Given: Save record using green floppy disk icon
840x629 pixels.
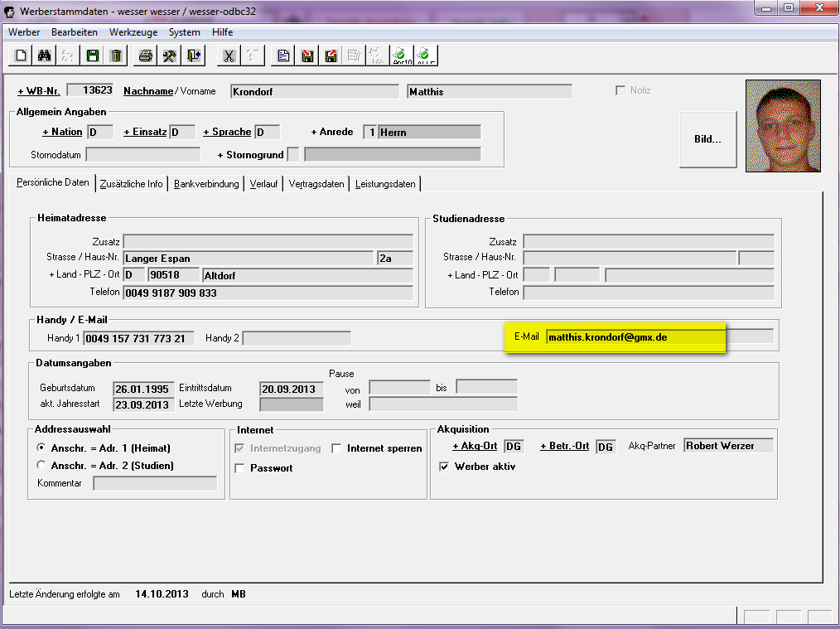Looking at the screenshot, I should (x=93, y=56).
